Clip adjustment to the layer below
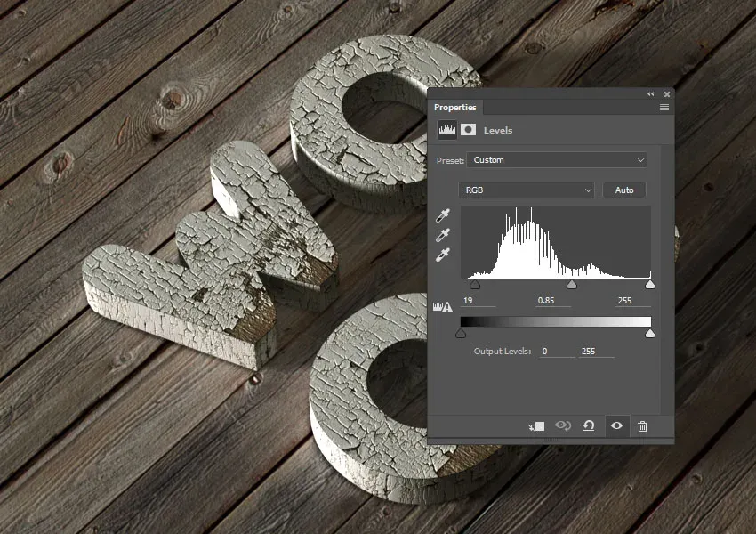The image size is (756, 534). coord(536,426)
